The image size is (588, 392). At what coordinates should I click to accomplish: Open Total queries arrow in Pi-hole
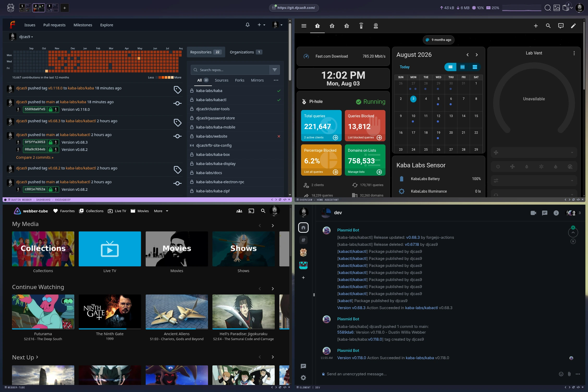335,138
